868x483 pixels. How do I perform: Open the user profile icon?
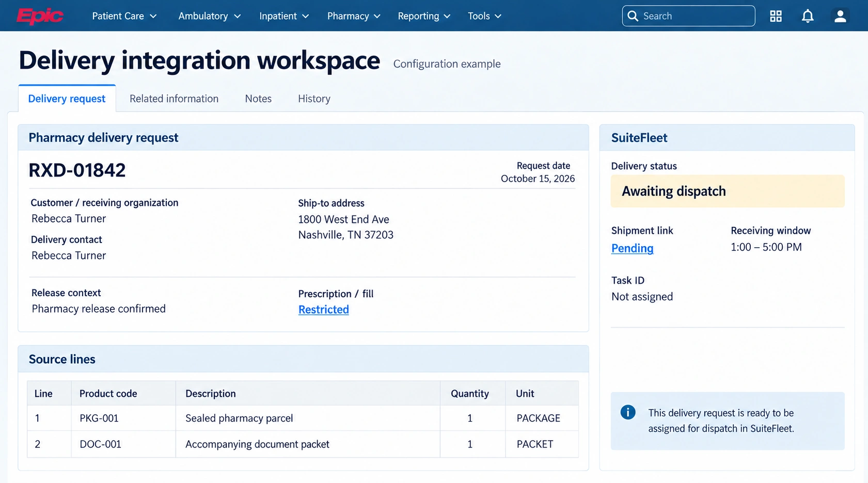[x=840, y=16]
